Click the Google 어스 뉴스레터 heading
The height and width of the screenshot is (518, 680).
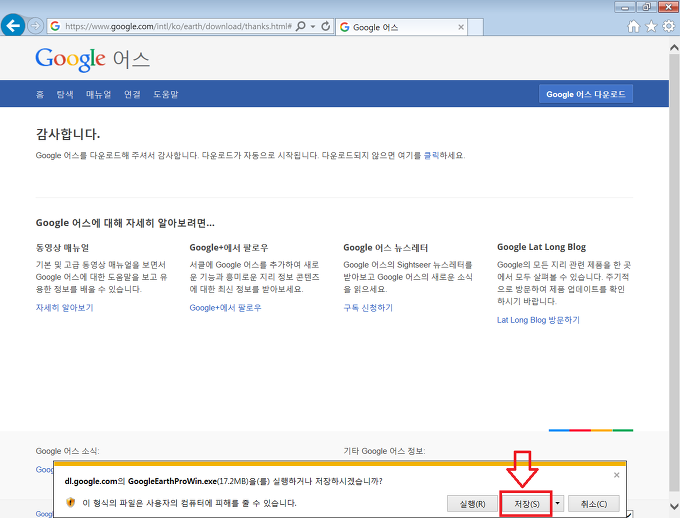point(386,248)
